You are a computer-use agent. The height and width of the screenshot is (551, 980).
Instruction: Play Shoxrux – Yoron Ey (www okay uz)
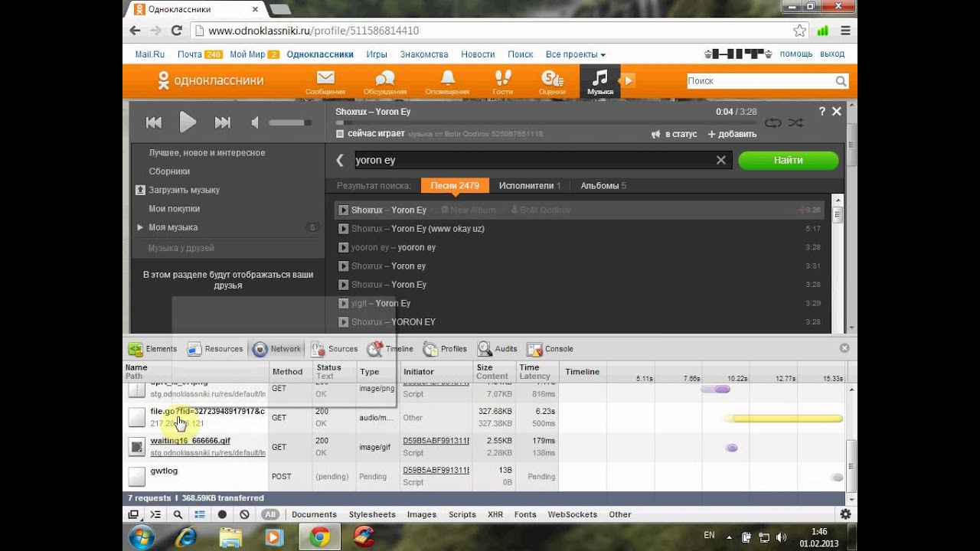[344, 229]
